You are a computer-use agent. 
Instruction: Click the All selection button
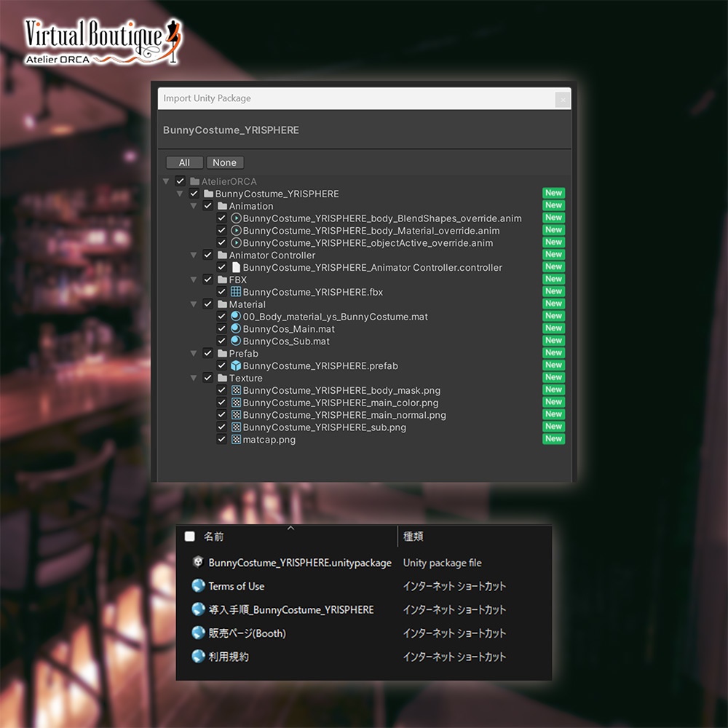coord(184,162)
